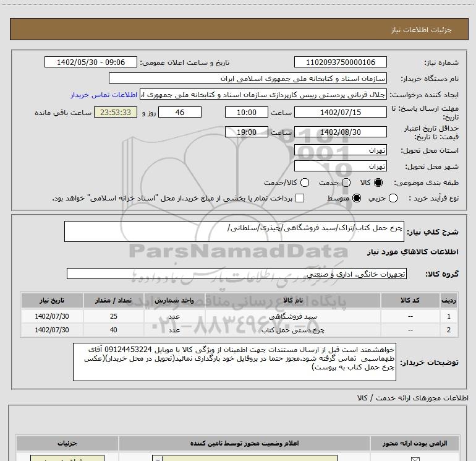This screenshot has width=476, height=461.
Task: Click the response deadline time 10:00
Action: point(247,112)
